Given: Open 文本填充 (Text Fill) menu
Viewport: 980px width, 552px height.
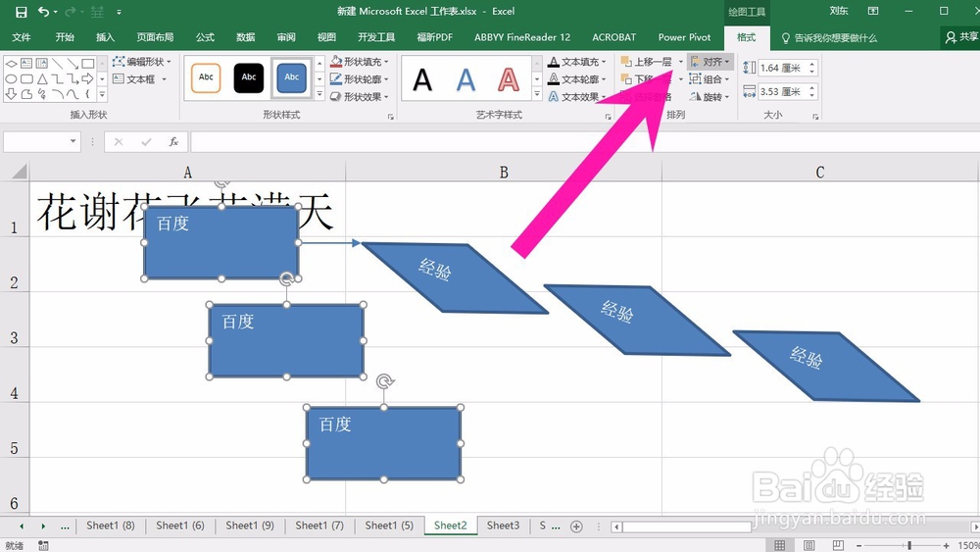Looking at the screenshot, I should coord(577,62).
